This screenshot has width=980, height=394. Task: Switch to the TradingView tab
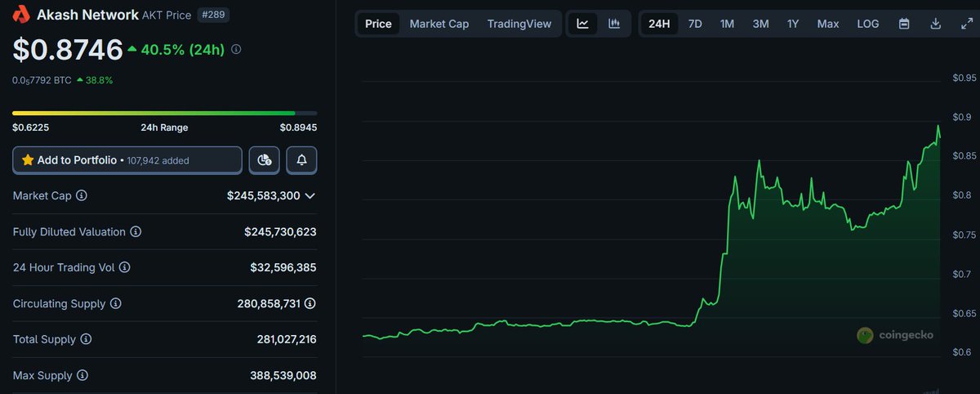click(519, 24)
